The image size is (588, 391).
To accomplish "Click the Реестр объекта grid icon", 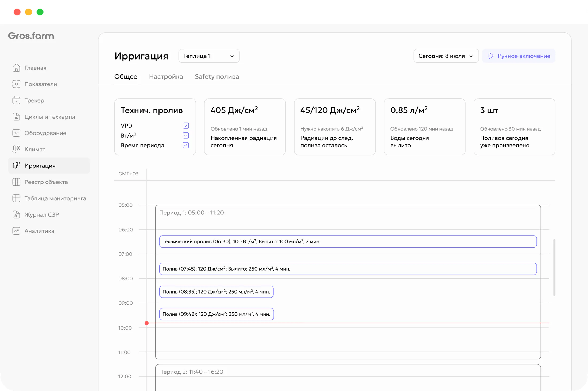I will pos(16,182).
